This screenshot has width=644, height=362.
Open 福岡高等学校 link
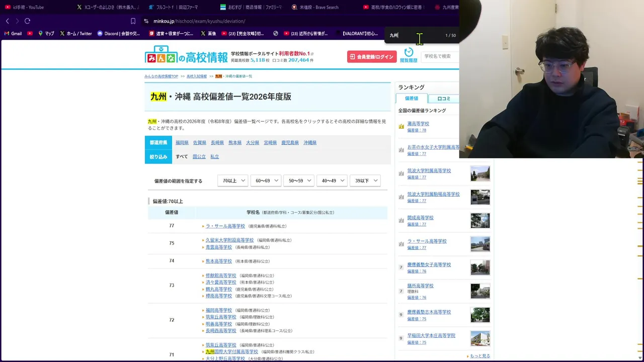[x=219, y=311]
